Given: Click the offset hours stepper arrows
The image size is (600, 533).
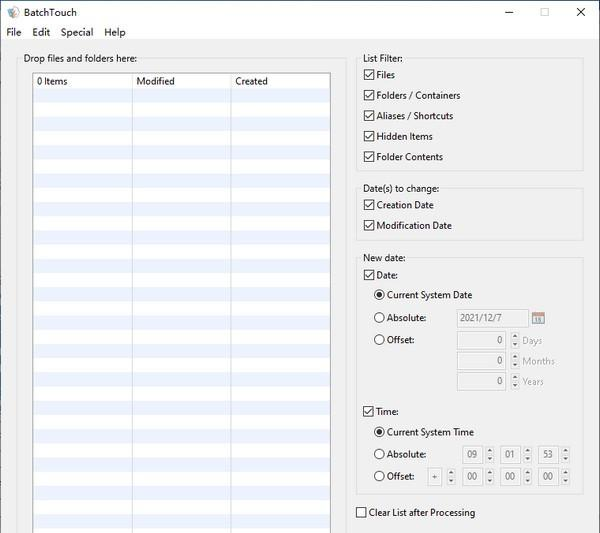Looking at the screenshot, I should [x=490, y=476].
